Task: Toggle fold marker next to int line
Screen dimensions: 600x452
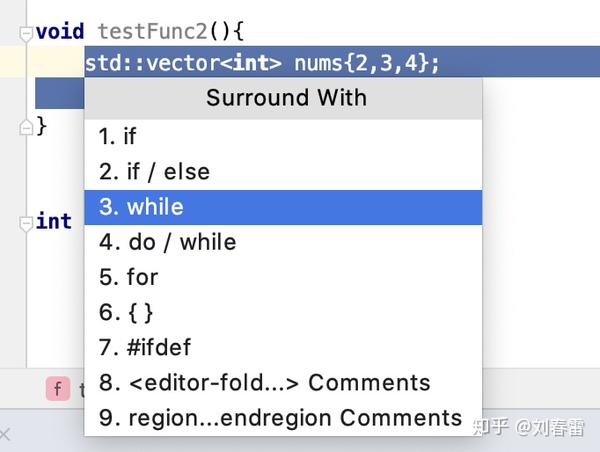Action: (x=26, y=222)
